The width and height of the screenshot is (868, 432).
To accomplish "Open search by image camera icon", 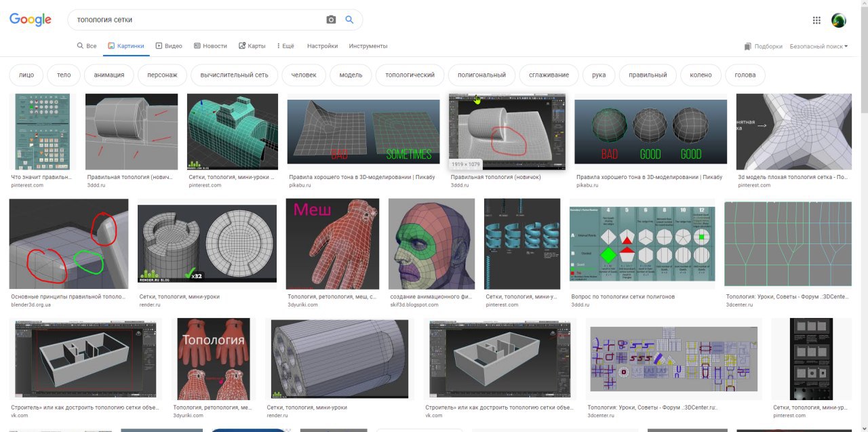I will [x=331, y=20].
